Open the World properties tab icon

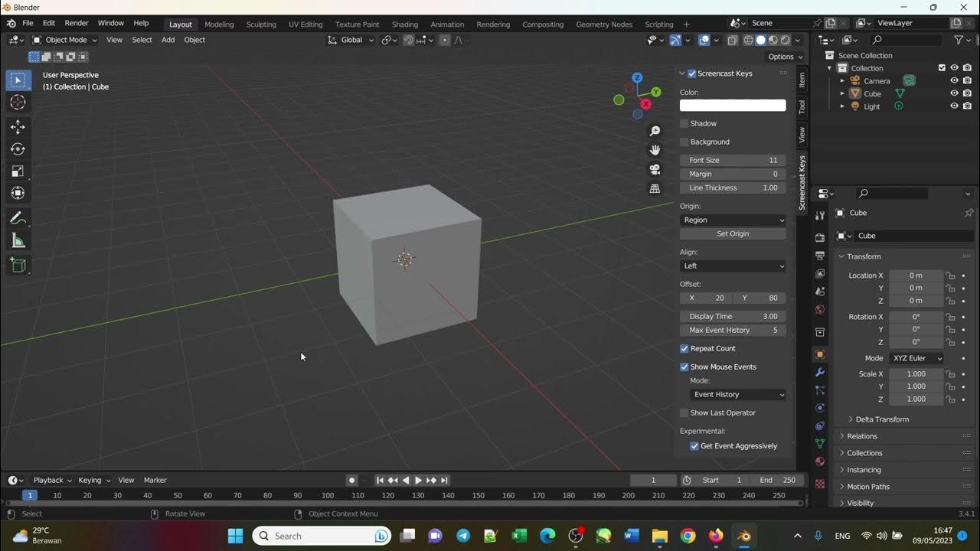[x=820, y=310]
